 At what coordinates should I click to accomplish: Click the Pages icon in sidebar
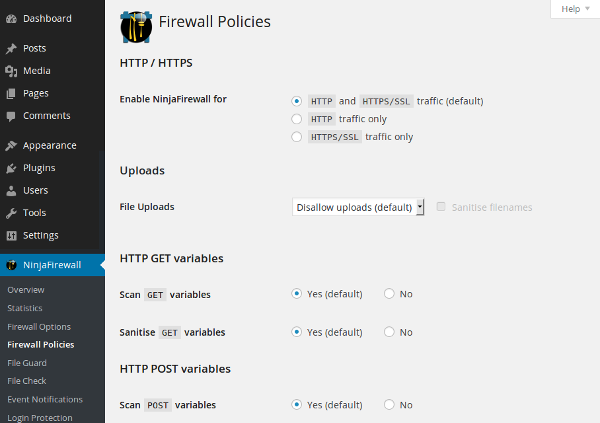pos(11,93)
